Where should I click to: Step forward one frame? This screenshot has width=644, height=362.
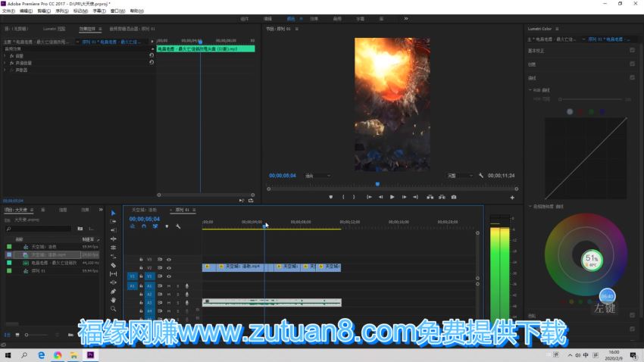(x=404, y=197)
